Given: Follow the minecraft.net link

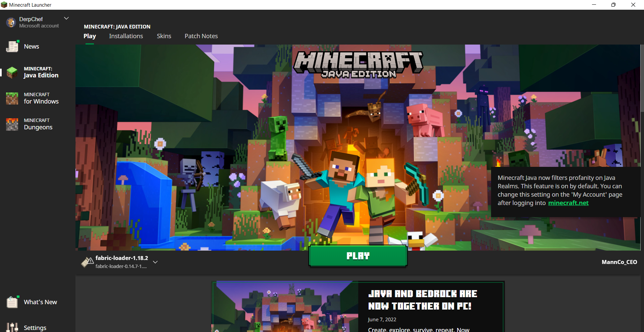Looking at the screenshot, I should 568,203.
